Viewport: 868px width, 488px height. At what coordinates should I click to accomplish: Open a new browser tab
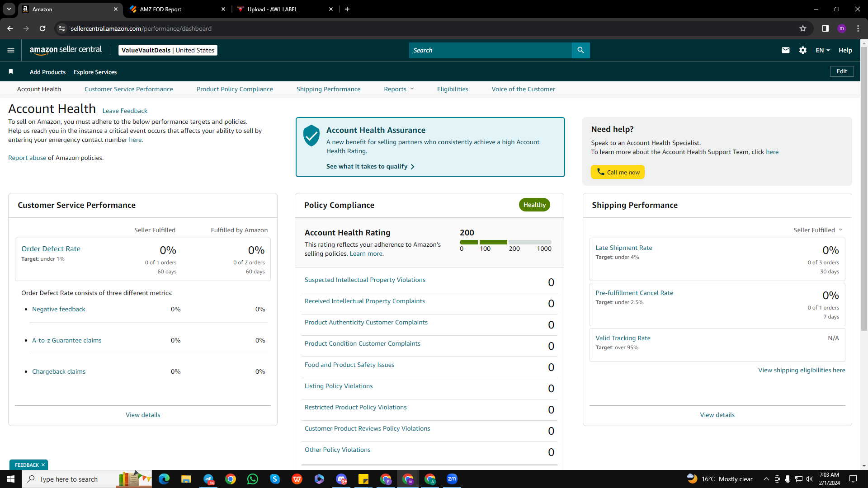(347, 9)
